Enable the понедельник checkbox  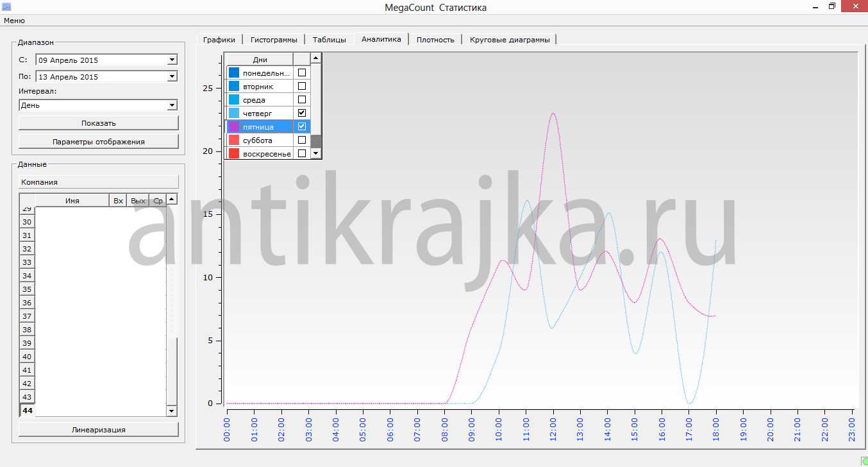[302, 73]
